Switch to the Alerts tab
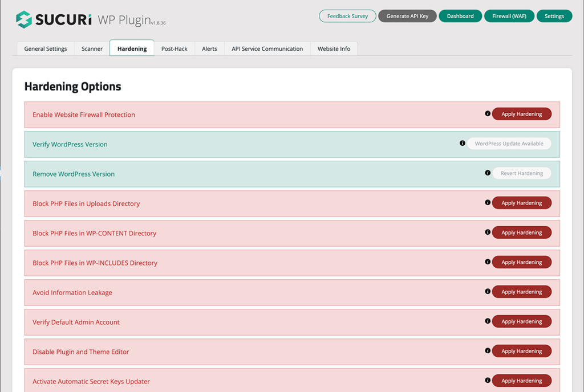Screen dimensions: 584x392 coord(209,48)
